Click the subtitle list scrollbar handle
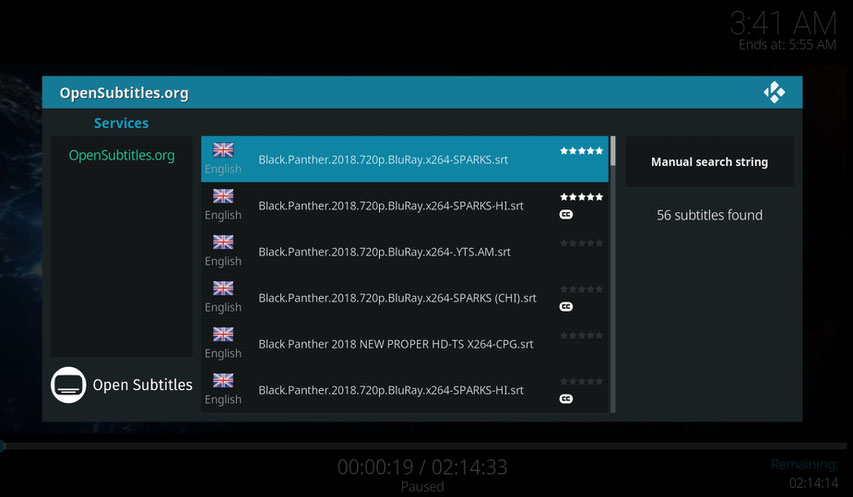This screenshot has width=853, height=497. click(x=613, y=151)
